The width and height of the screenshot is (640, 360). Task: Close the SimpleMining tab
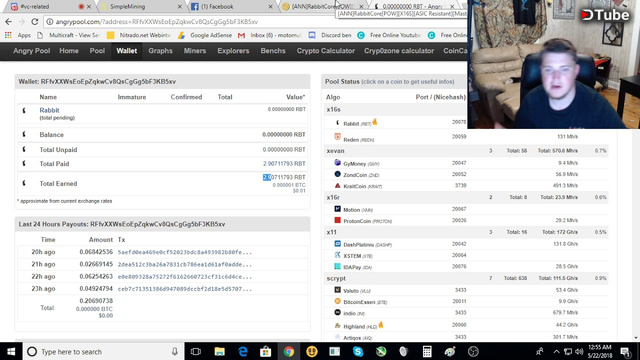[180, 7]
